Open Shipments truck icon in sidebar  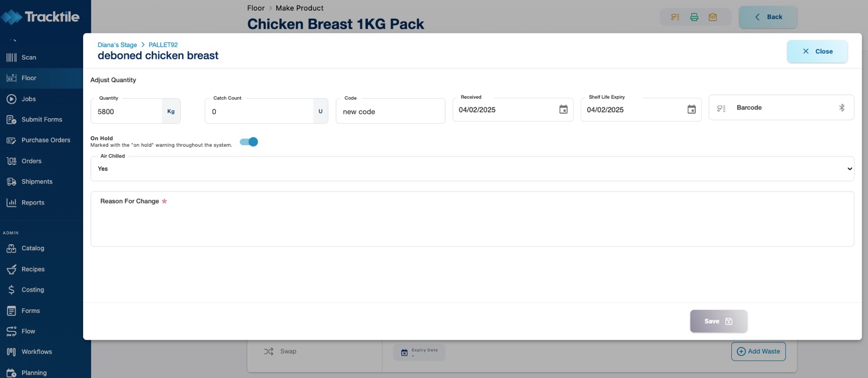pyautogui.click(x=11, y=181)
